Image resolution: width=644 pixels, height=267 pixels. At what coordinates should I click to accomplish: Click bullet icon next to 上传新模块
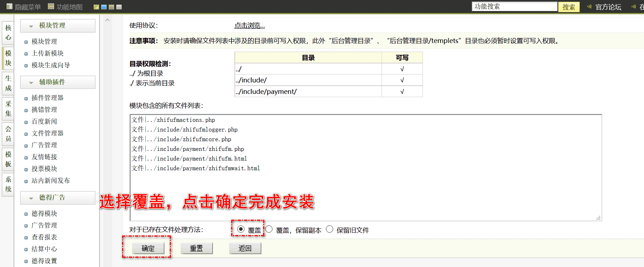point(26,54)
